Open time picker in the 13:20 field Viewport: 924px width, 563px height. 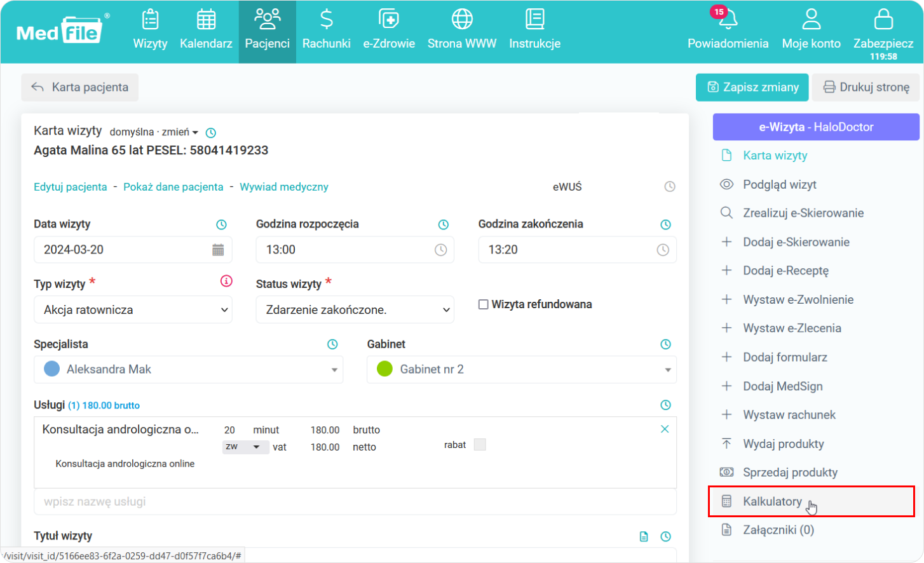coord(663,250)
